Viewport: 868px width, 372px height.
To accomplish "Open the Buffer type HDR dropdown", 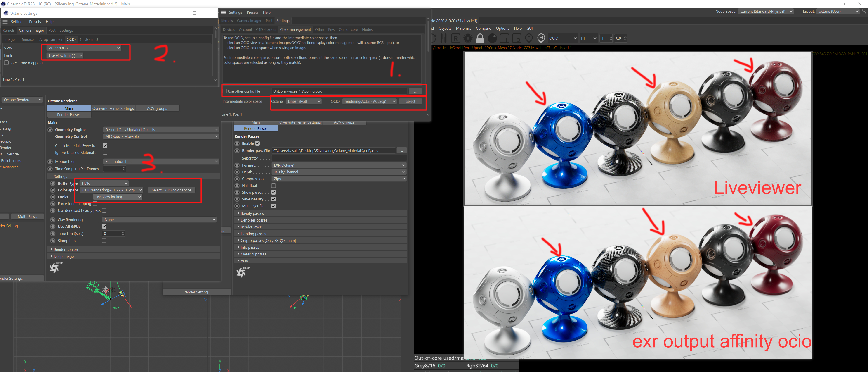I will pyautogui.click(x=104, y=183).
